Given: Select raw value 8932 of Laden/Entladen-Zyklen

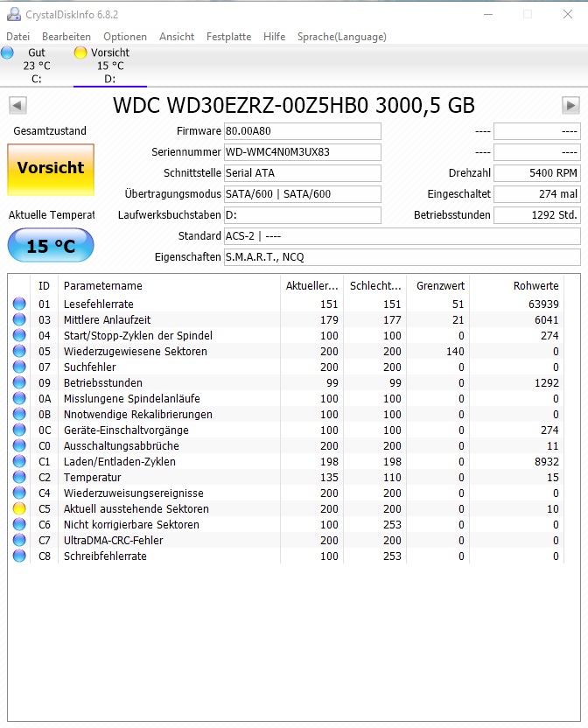Looking at the screenshot, I should coord(547,461).
